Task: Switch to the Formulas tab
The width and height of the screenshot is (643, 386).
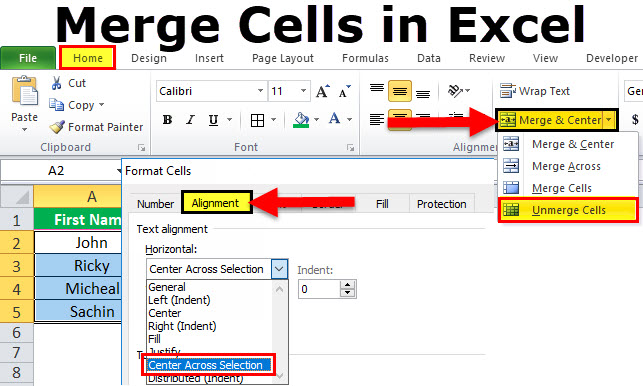Action: click(365, 58)
